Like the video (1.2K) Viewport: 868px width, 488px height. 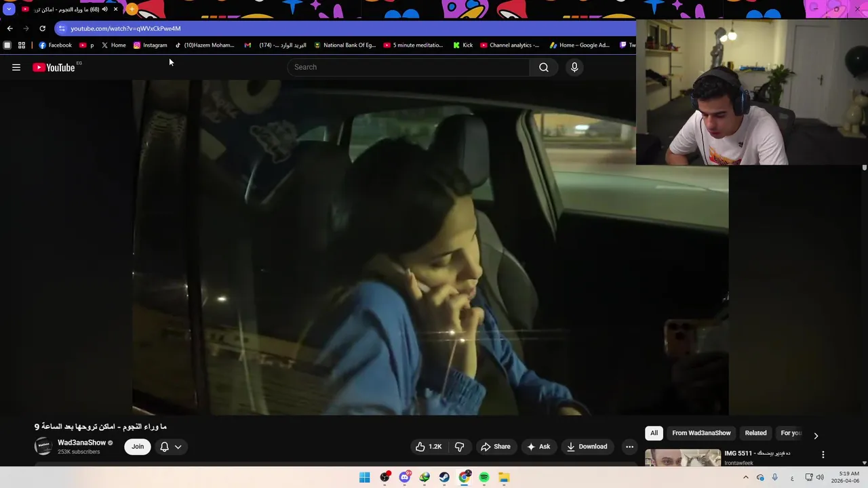[429, 447]
